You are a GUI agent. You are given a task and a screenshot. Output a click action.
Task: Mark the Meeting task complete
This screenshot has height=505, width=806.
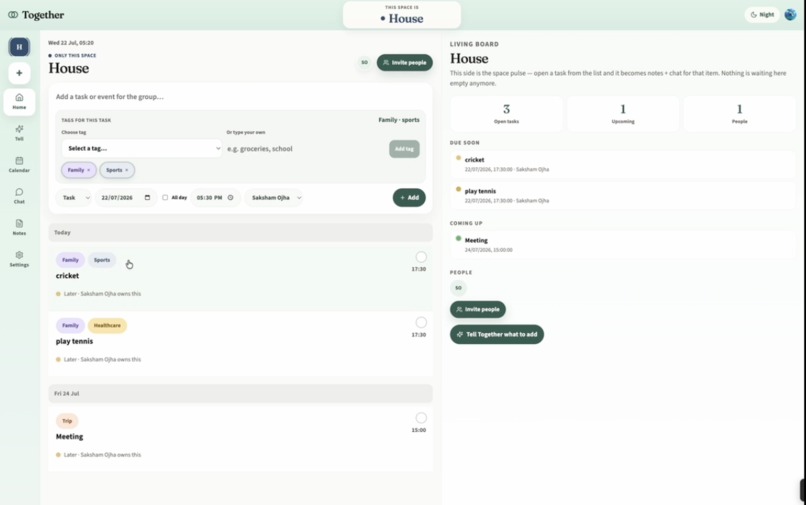click(421, 418)
